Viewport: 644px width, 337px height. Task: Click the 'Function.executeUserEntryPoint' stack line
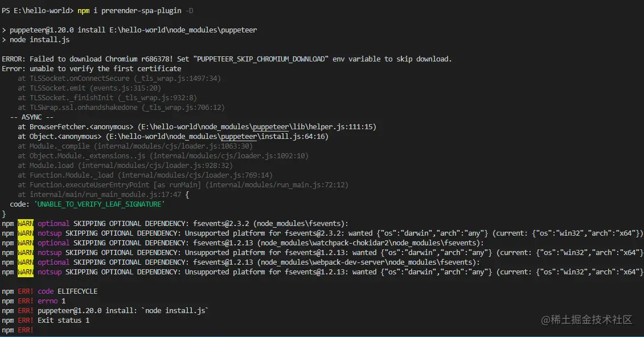click(x=183, y=185)
